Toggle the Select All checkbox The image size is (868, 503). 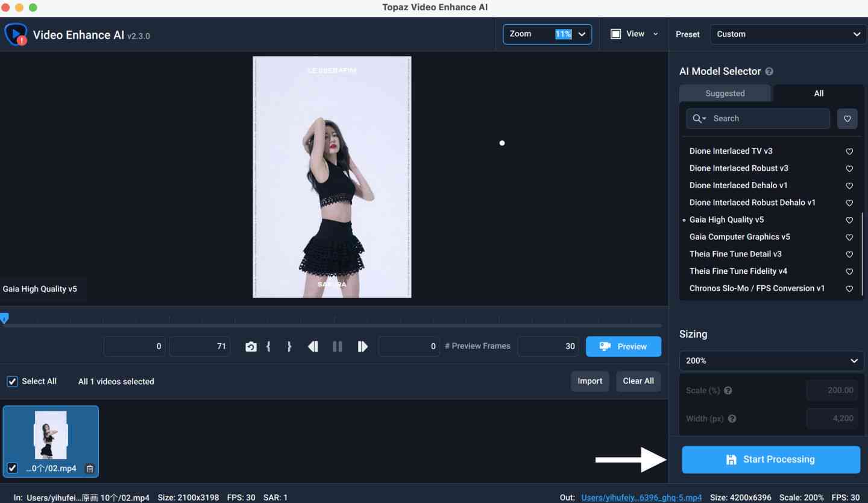[x=12, y=381]
